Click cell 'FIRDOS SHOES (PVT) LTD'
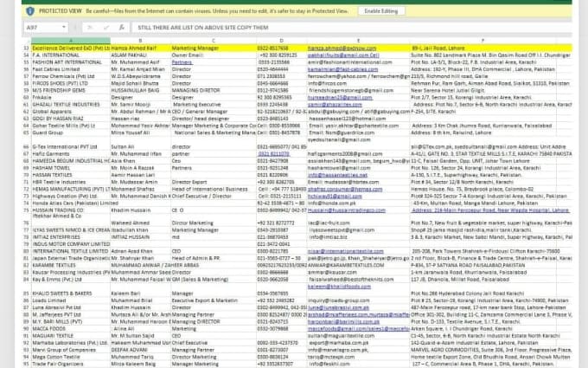Image resolution: width=588 pixels, height=368 pixels. click(60, 83)
